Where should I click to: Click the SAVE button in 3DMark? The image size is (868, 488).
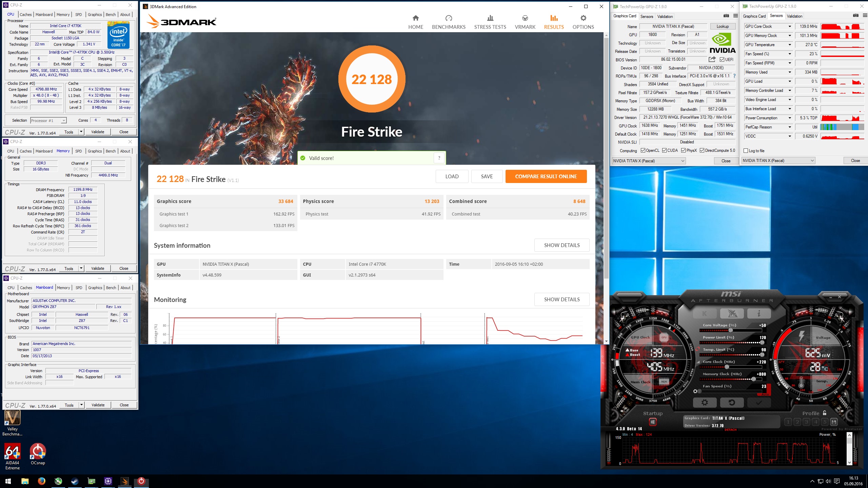click(x=487, y=176)
